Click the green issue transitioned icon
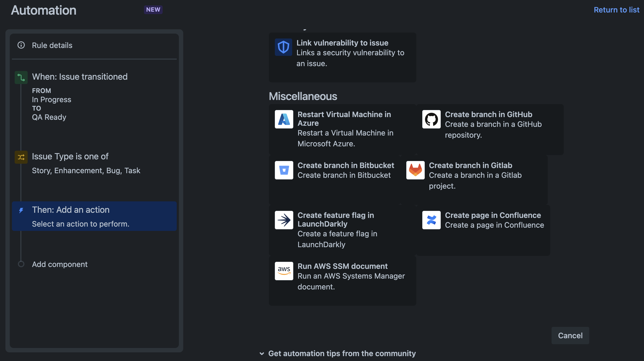 (x=21, y=77)
